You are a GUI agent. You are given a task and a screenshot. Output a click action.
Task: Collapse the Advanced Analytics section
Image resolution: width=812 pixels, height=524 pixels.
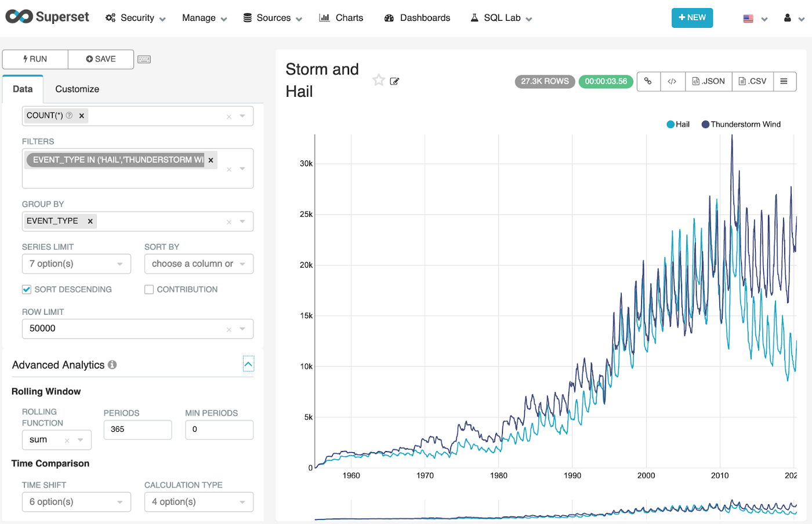[x=248, y=364]
